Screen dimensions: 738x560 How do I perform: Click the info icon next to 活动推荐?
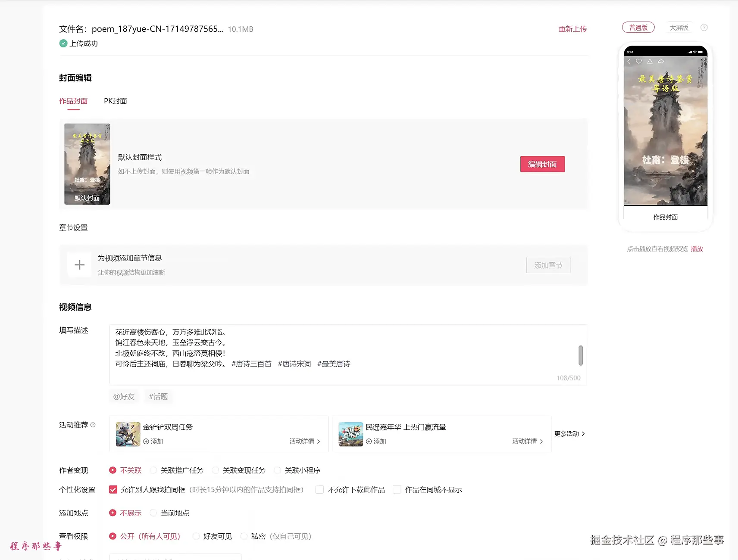tap(93, 425)
